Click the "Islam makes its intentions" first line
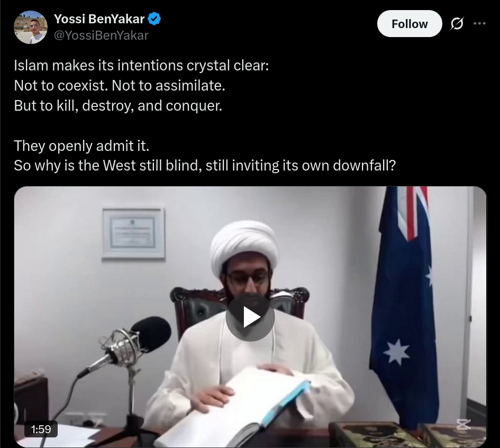 [141, 66]
